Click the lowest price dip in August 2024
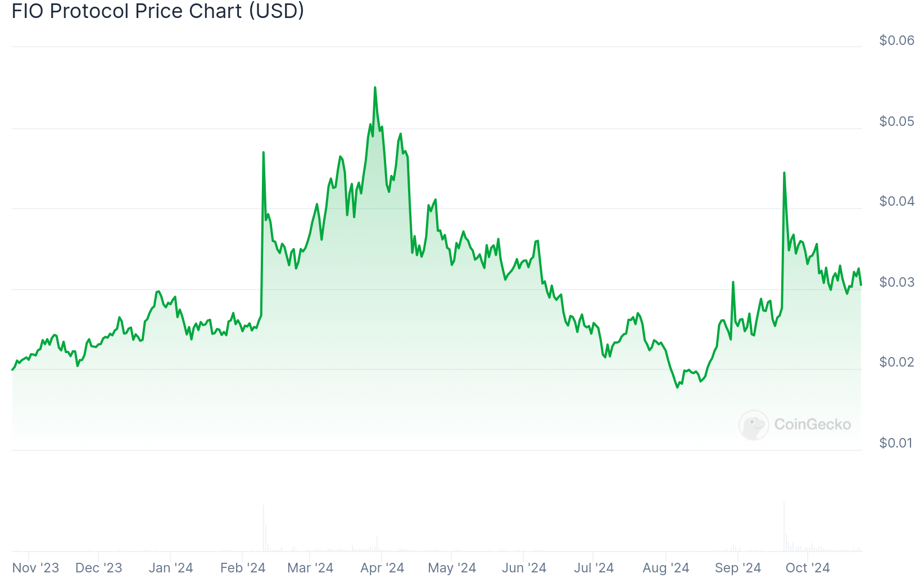The height and width of the screenshot is (578, 924). (677, 387)
